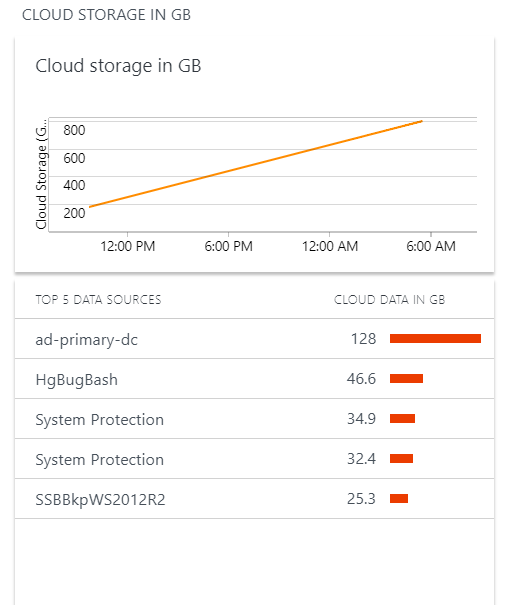Click the red usage bar for ad-primary-dc
Screen dimensions: 506x605
click(x=435, y=339)
